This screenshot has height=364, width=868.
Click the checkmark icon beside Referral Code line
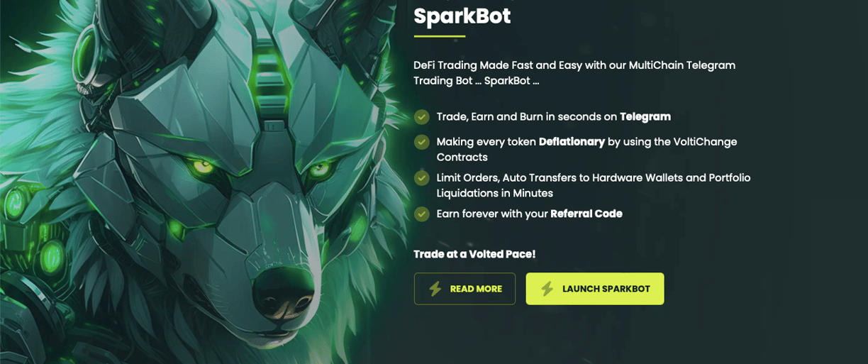[422, 214]
